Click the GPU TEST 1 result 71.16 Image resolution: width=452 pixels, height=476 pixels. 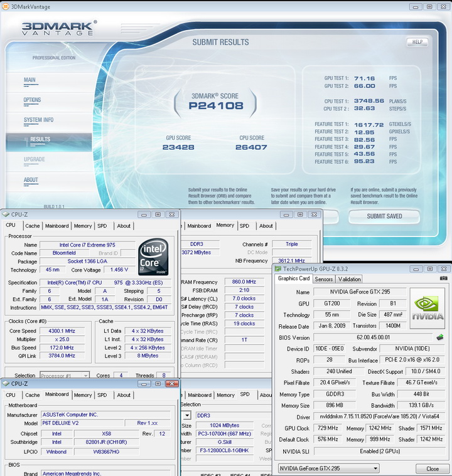(365, 78)
